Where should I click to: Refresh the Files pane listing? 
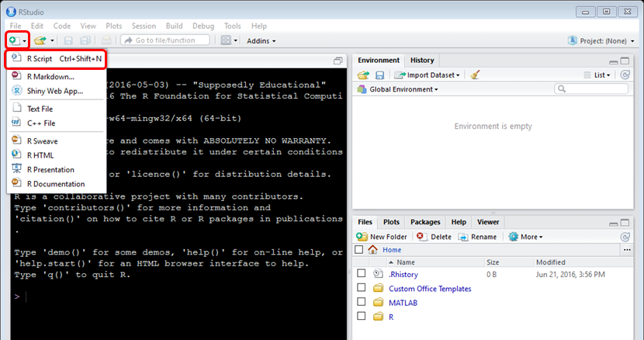click(625, 236)
